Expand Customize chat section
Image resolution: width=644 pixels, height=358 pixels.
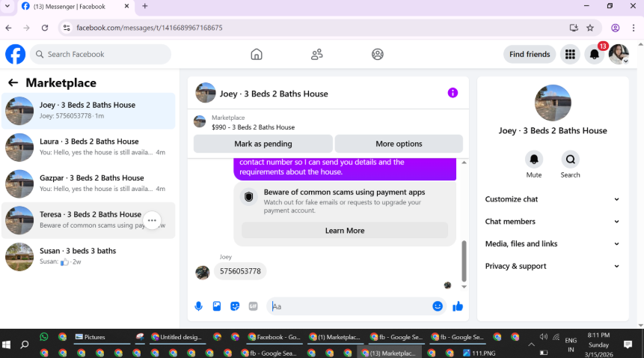553,199
